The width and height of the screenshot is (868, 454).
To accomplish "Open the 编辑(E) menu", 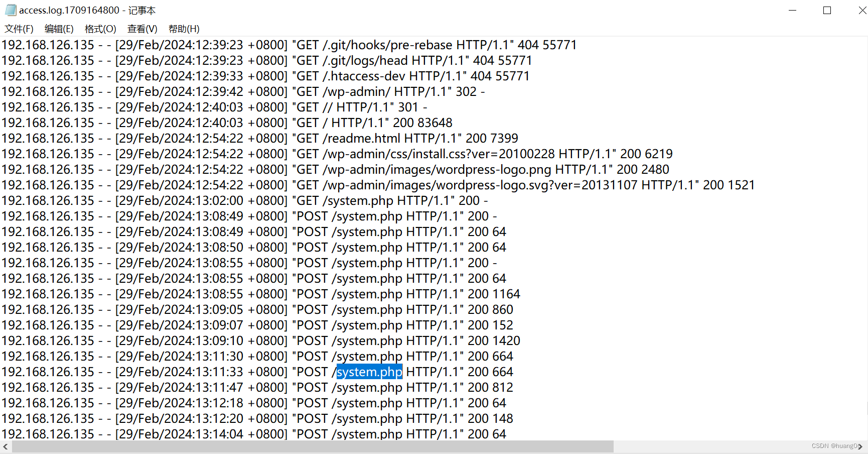I will (x=59, y=29).
